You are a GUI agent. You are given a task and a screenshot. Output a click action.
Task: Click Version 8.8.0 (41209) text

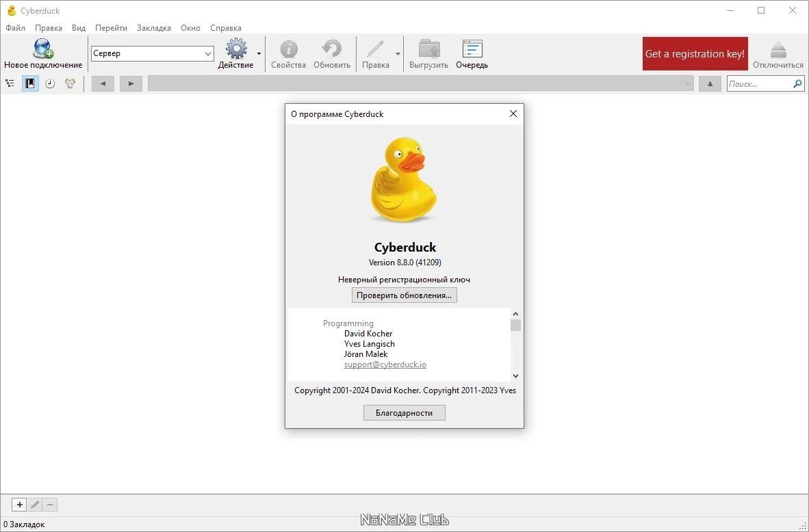click(405, 263)
